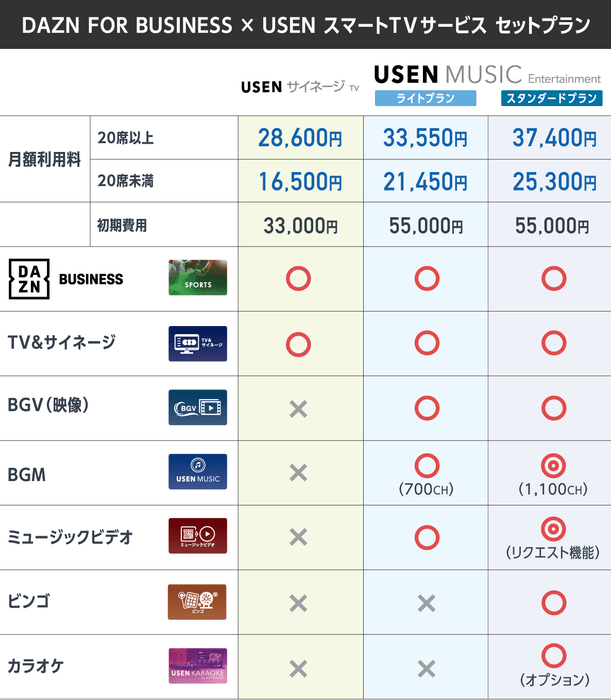Viewport: 611px width, 700px height.
Task: Select the TV & Signage icon
Action: point(197,343)
